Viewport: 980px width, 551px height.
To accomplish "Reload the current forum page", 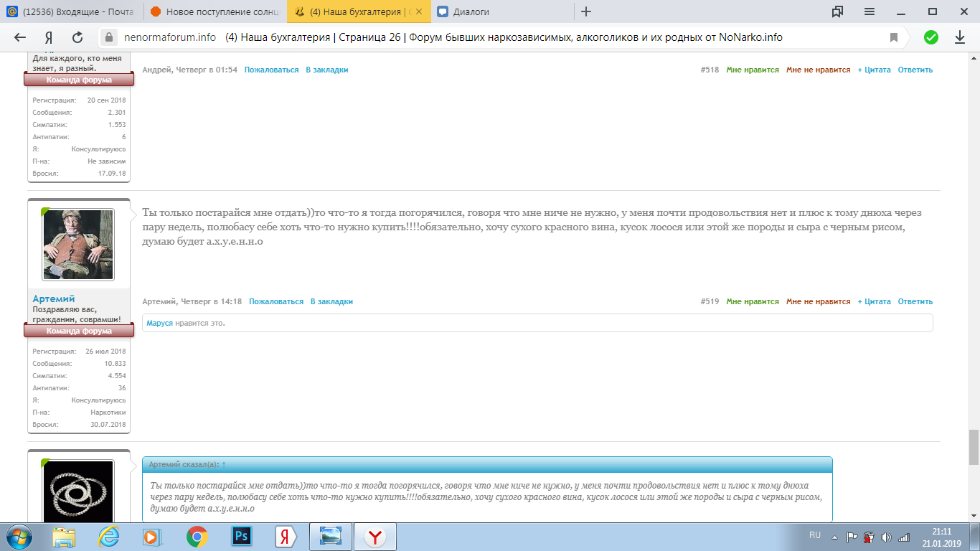I will coord(77,38).
